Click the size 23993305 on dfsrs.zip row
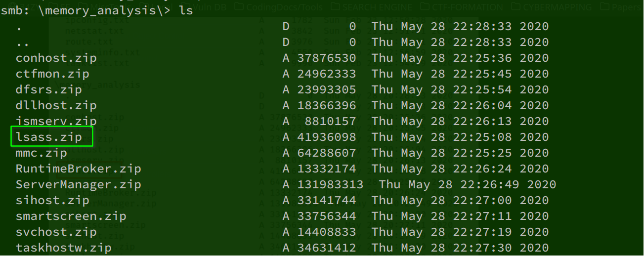Image resolution: width=644 pixels, height=256 pixels. click(327, 90)
